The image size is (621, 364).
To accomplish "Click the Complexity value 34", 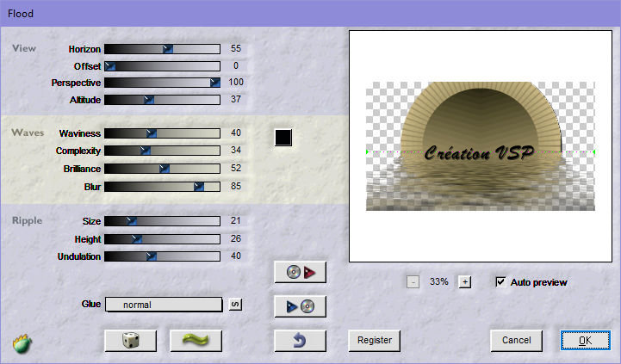I will click(236, 150).
